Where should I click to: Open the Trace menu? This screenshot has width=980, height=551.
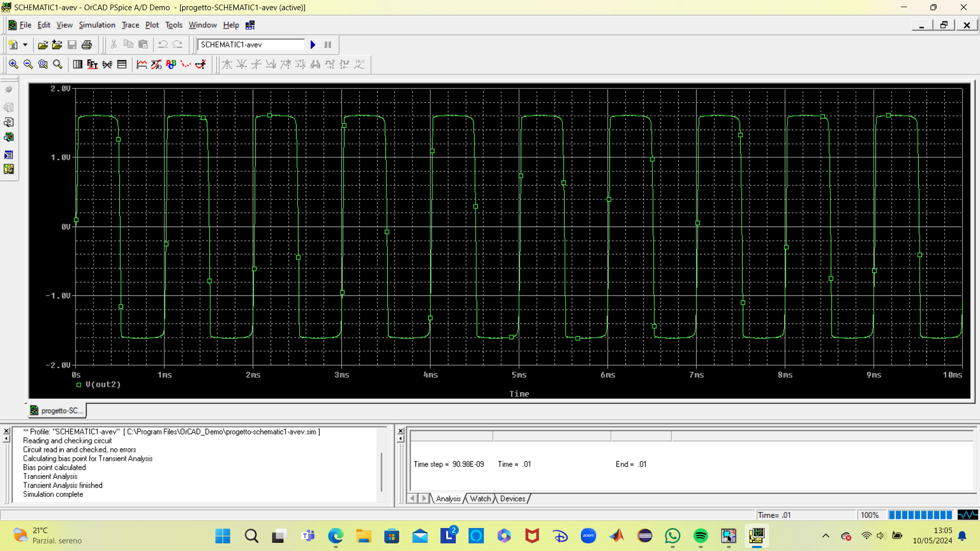click(x=130, y=25)
